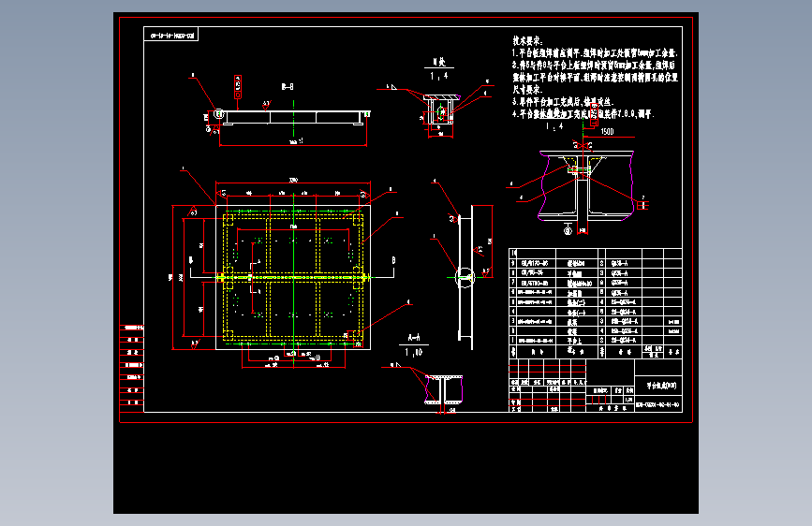This screenshot has height=526, width=812.
Task: Select the red weld symbol box right of enlarged detail
Action: coord(642,205)
